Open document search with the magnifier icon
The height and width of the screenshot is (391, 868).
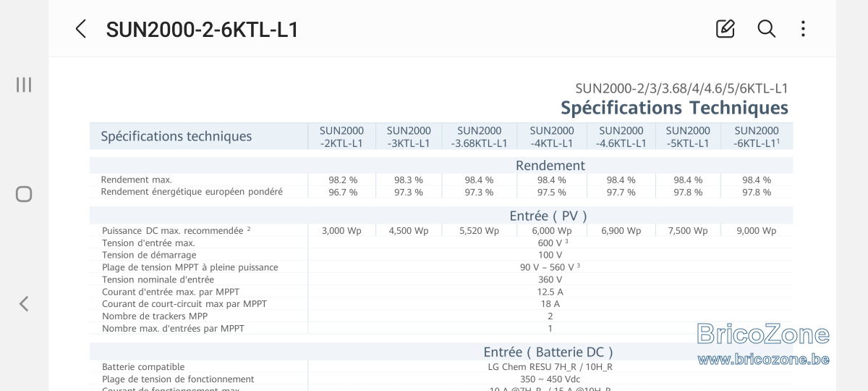tap(766, 29)
